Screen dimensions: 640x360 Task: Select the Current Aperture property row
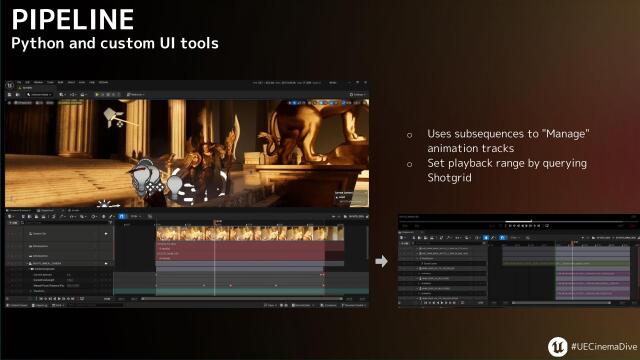click(60, 275)
